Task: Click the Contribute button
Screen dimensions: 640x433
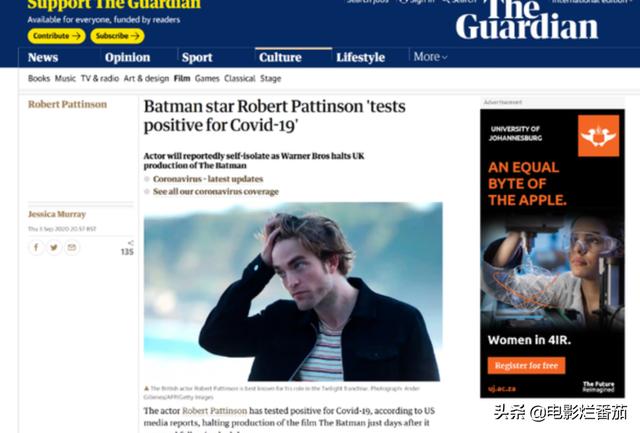Action: pos(56,36)
